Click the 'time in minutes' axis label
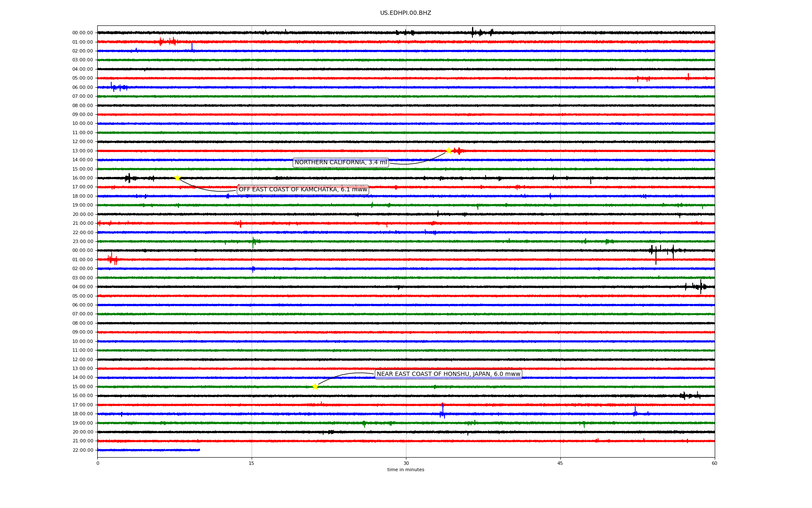This screenshot has height=508, width=812. pyautogui.click(x=406, y=470)
